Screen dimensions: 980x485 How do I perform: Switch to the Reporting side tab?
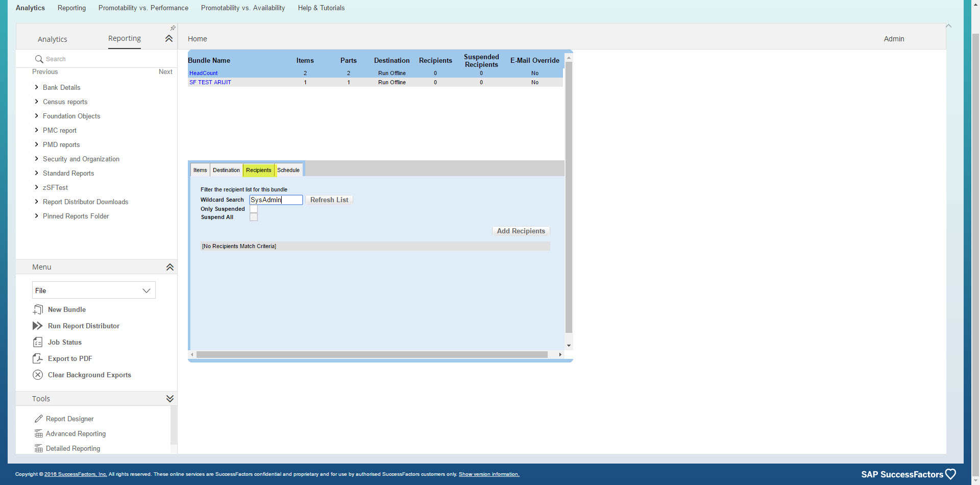125,39
